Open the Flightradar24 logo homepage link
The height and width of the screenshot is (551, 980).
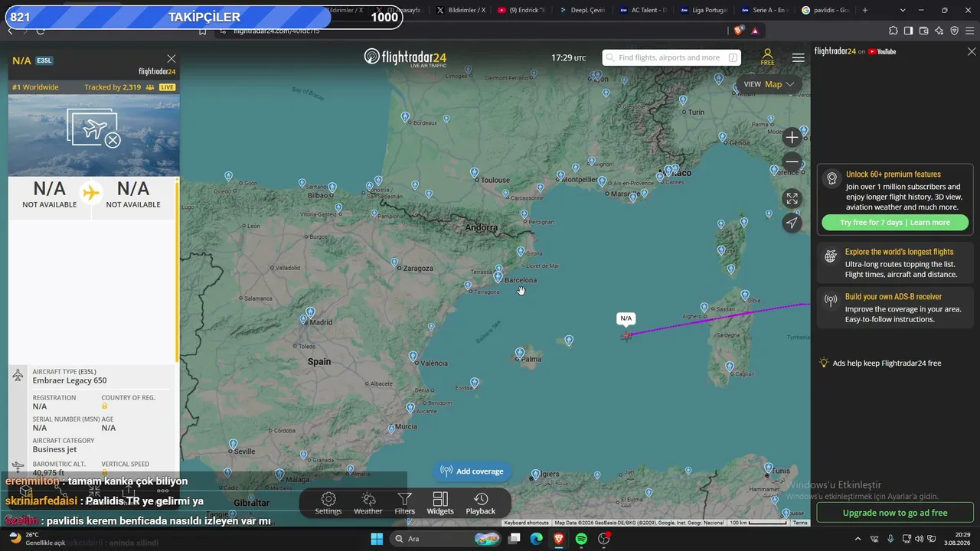click(x=405, y=57)
